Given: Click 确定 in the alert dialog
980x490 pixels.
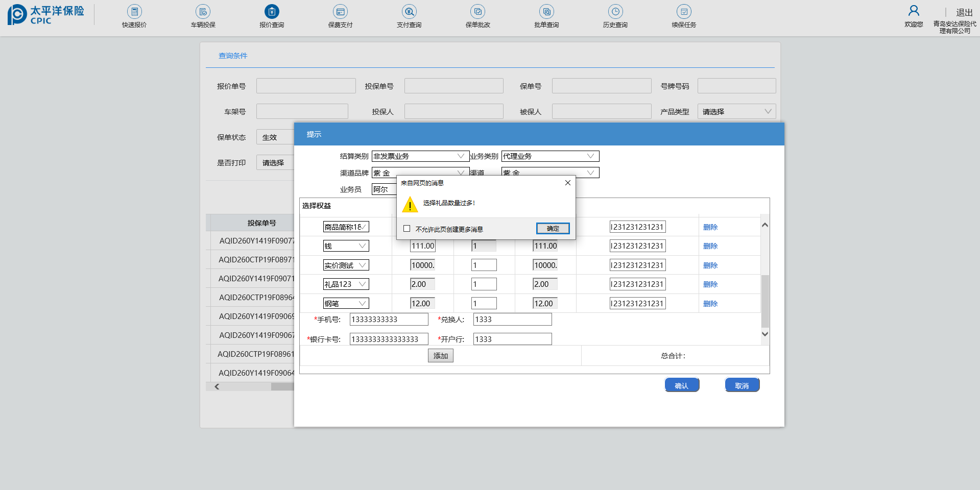Looking at the screenshot, I should click(x=553, y=229).
